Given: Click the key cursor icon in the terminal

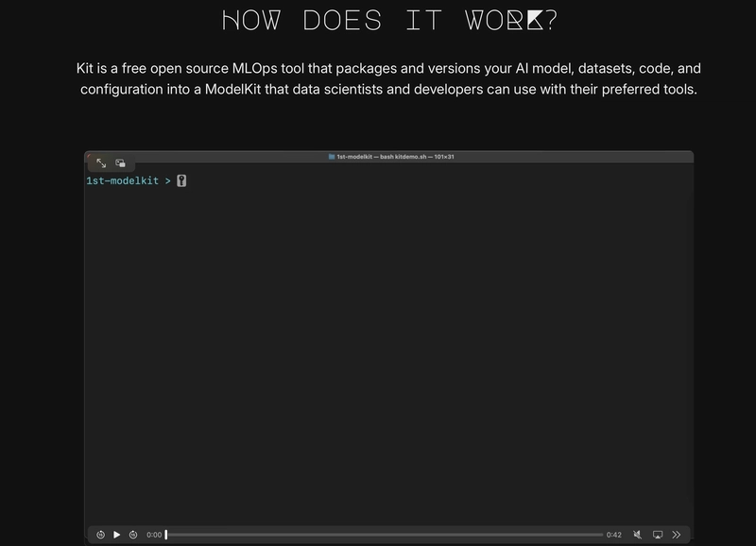Looking at the screenshot, I should pos(181,180).
